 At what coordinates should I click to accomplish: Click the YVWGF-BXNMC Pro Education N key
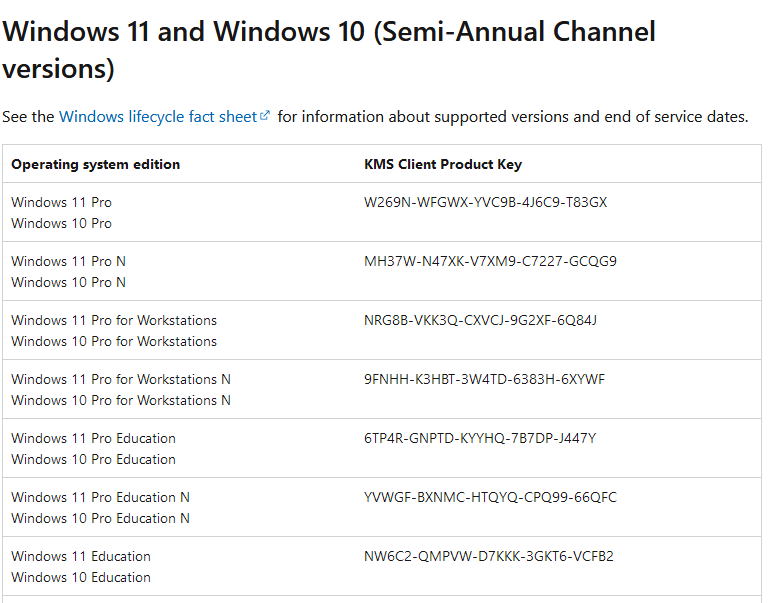(490, 497)
